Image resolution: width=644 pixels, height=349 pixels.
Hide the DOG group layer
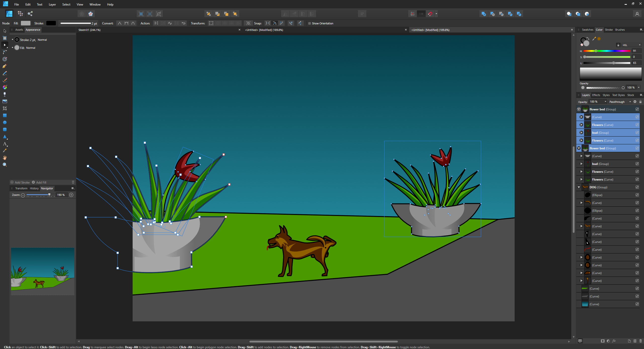[637, 187]
